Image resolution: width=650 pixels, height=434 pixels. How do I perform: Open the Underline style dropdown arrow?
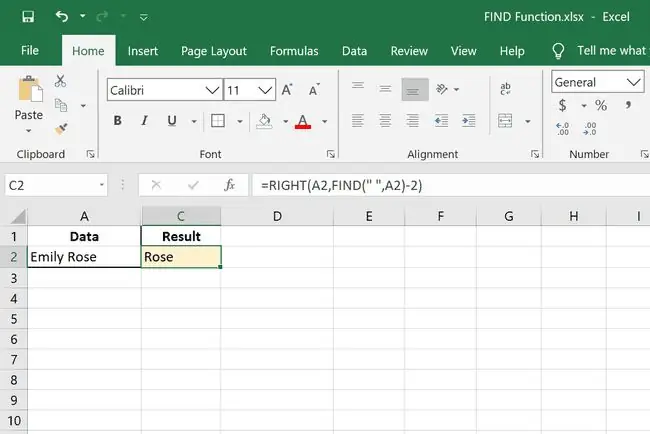point(194,121)
